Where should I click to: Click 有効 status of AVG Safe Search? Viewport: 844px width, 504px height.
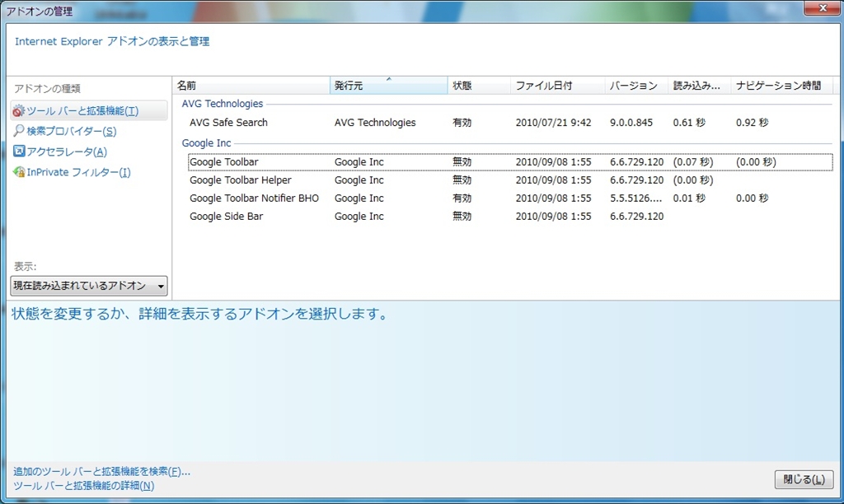point(462,123)
